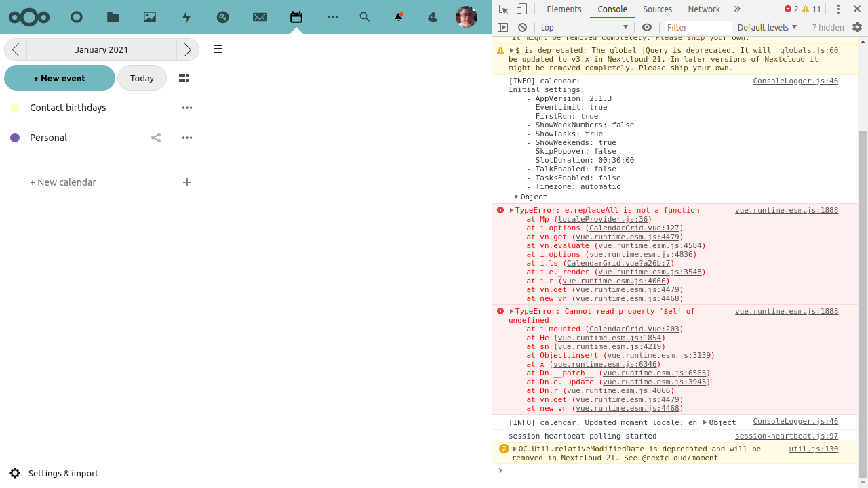Screen dimensions: 868x488
Task: Show more DevTools tabs chevron
Action: 737,9
